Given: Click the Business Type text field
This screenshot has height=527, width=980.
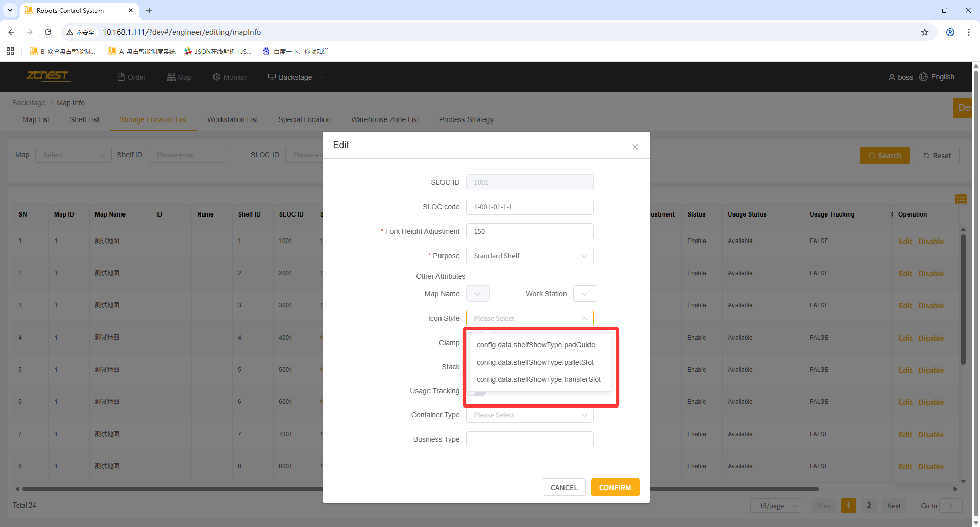Looking at the screenshot, I should click(x=529, y=439).
